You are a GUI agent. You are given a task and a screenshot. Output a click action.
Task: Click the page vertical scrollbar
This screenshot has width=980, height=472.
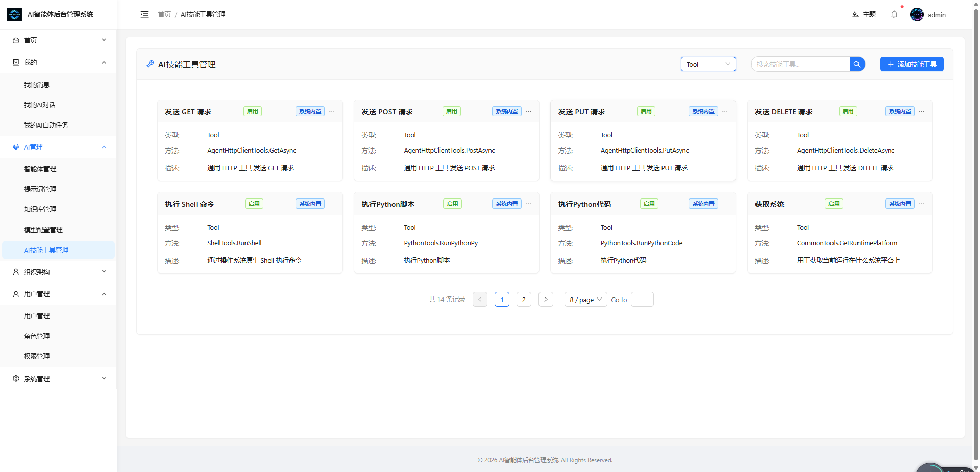coord(976,235)
